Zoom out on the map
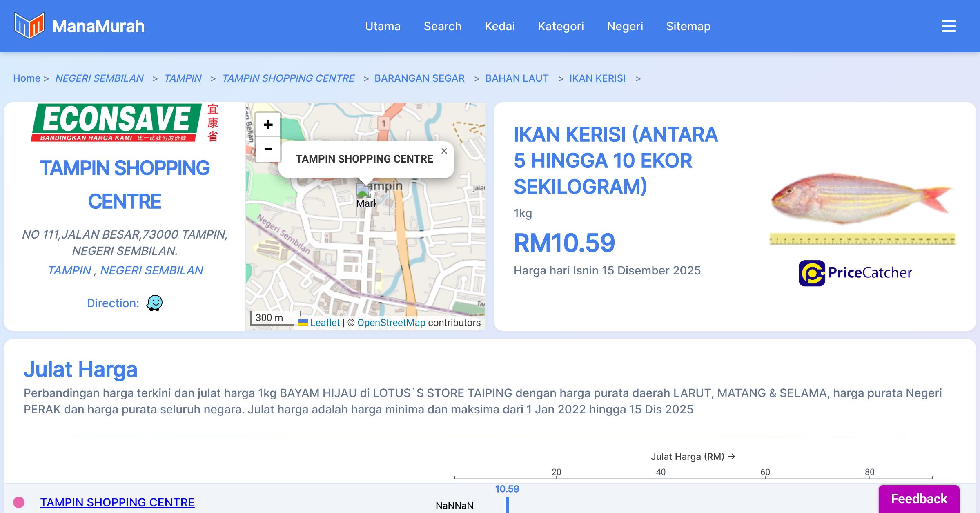 [268, 149]
